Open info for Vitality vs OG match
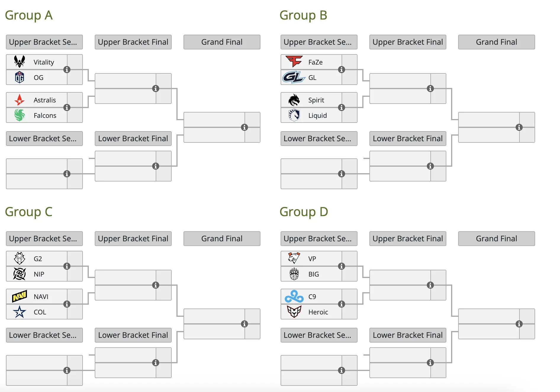This screenshot has height=392, width=560. point(67,70)
